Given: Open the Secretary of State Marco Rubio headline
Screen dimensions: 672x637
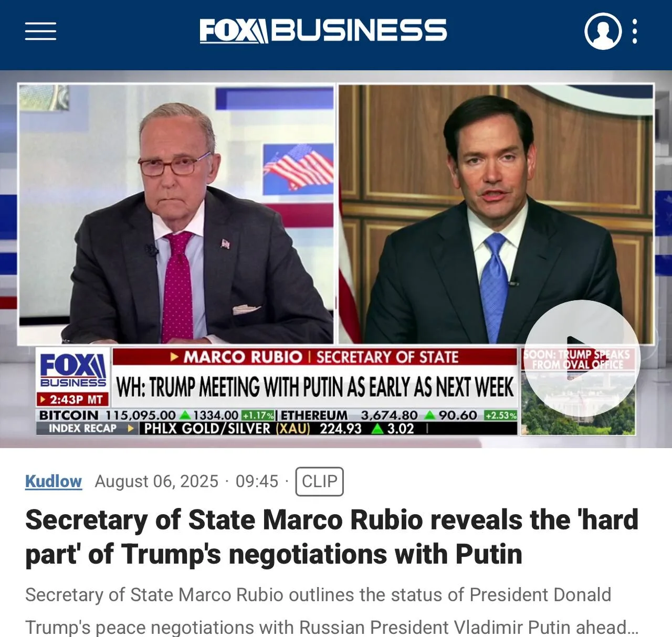Looking at the screenshot, I should tap(332, 537).
